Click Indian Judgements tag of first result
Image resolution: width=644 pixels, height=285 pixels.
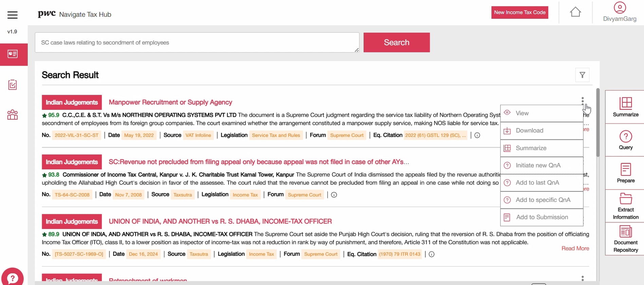[72, 102]
